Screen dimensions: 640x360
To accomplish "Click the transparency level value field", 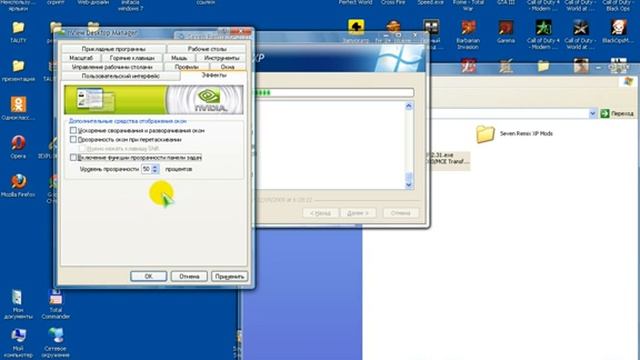I will [147, 169].
